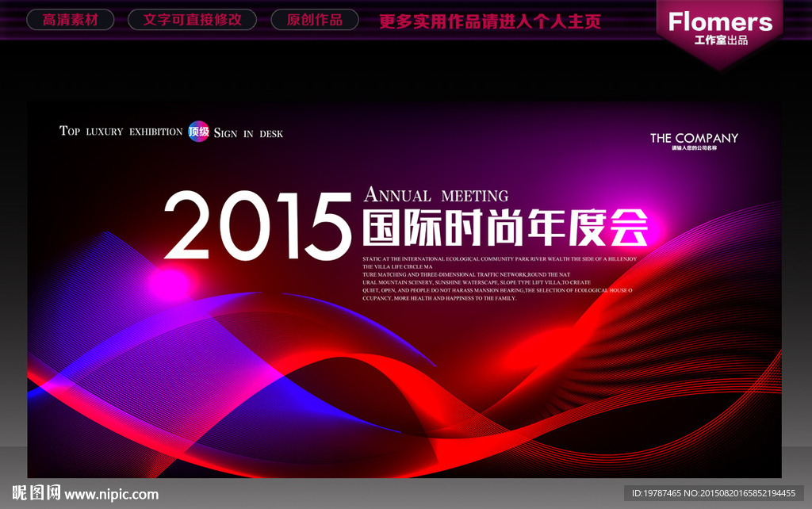This screenshot has height=509, width=812.
Task: Click the paragraph line starting 'Static at the international'
Action: pos(500,259)
